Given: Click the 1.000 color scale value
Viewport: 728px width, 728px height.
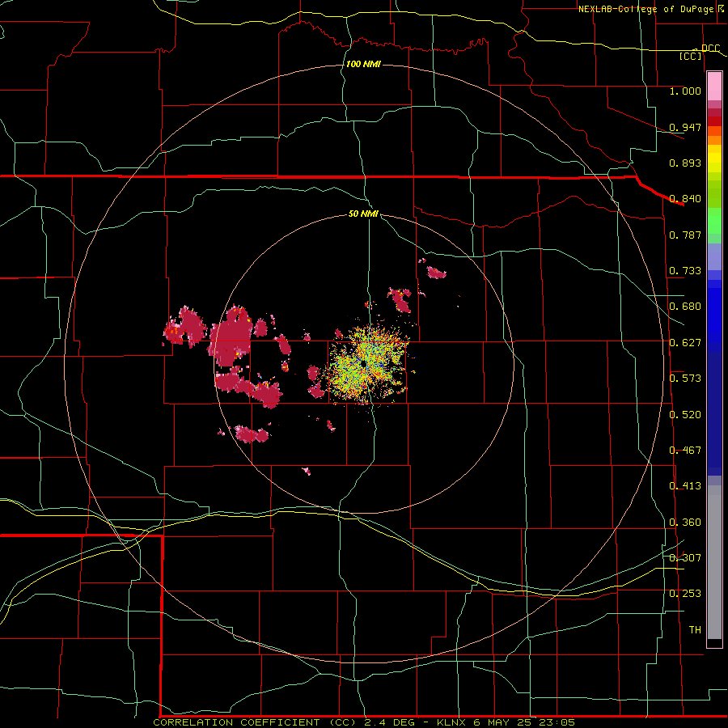Looking at the screenshot, I should (x=685, y=91).
